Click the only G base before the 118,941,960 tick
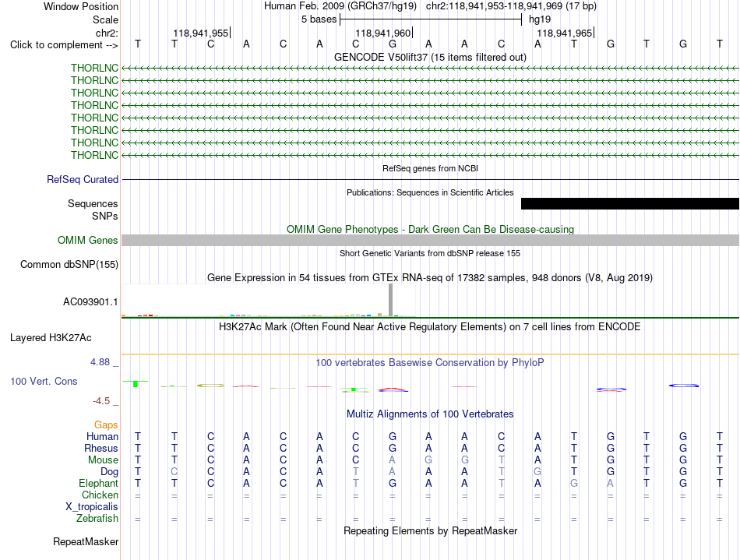Screen dimensions: 740x560 pyautogui.click(x=392, y=44)
